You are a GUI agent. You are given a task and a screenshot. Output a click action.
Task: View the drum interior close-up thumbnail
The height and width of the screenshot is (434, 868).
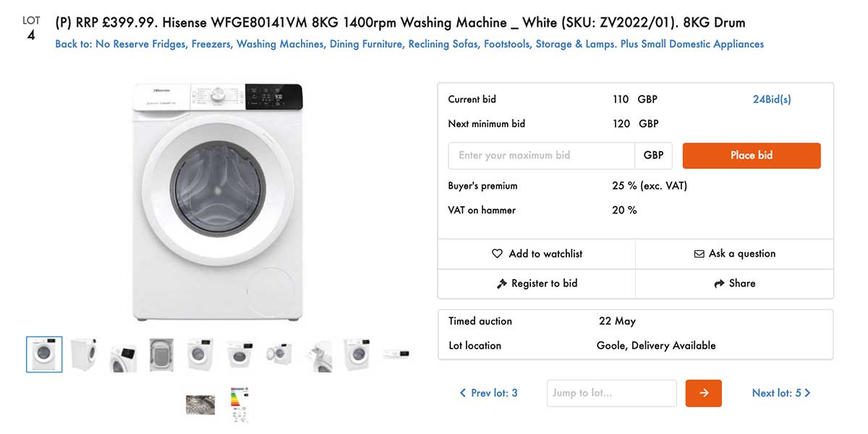pyautogui.click(x=200, y=404)
